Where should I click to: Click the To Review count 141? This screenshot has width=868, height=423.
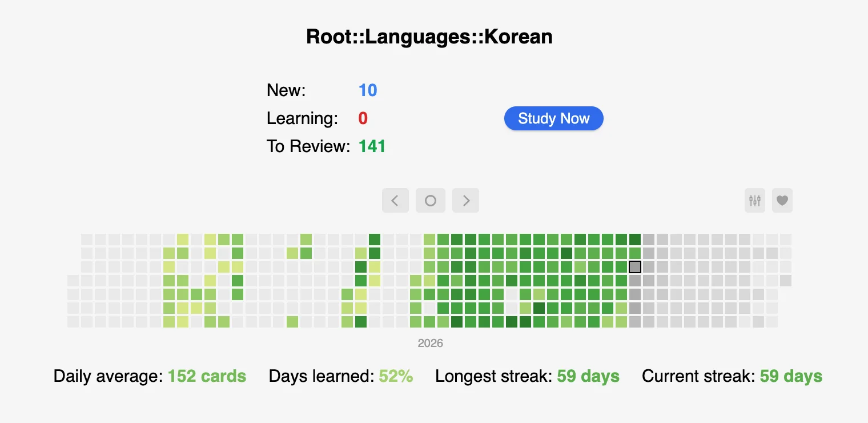pos(372,146)
